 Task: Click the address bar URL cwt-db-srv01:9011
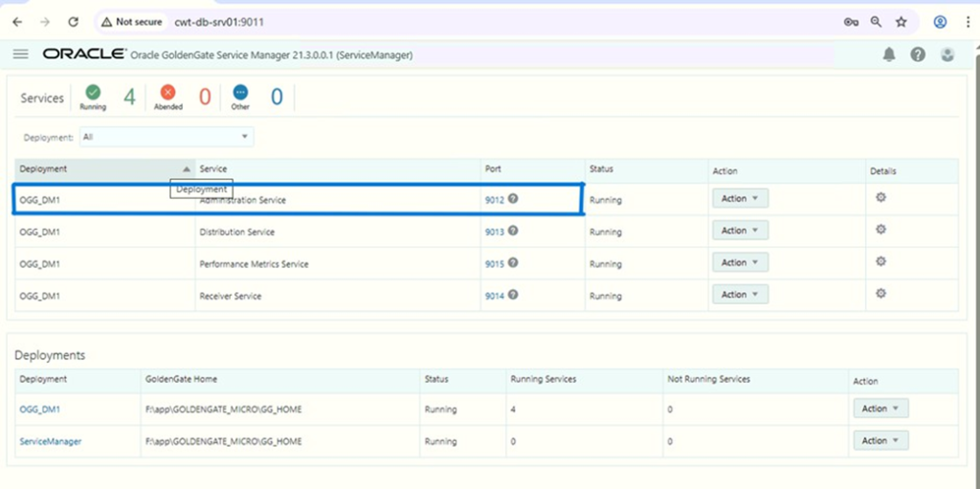coord(219,22)
